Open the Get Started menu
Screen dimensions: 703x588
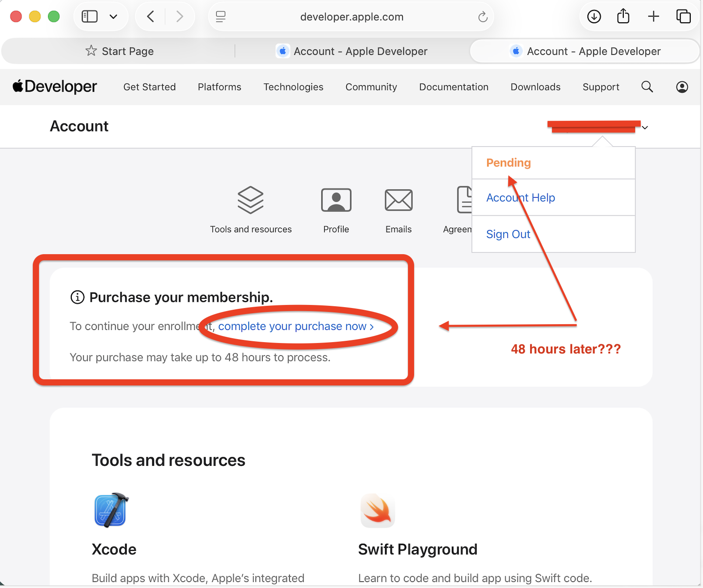[150, 87]
